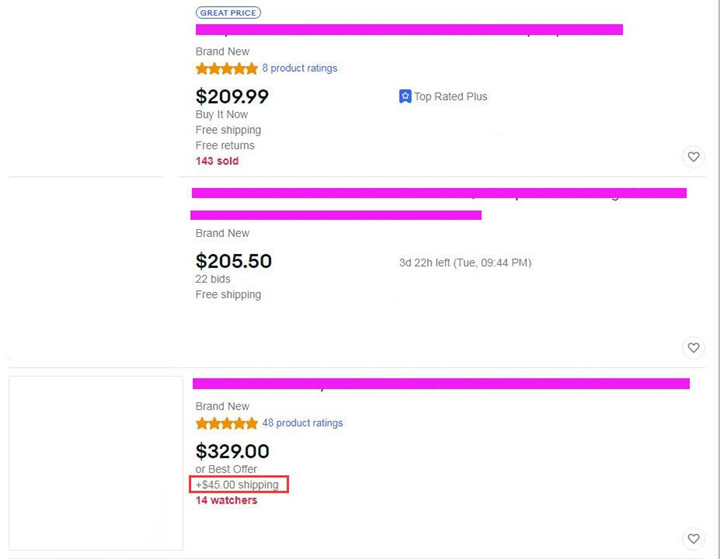The image size is (720, 559).
Task: Click the star rating above $329.00
Action: click(x=226, y=424)
